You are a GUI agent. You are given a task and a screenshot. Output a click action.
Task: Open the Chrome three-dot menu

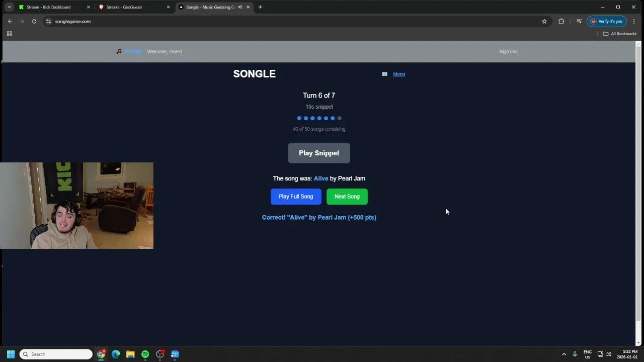(x=634, y=21)
